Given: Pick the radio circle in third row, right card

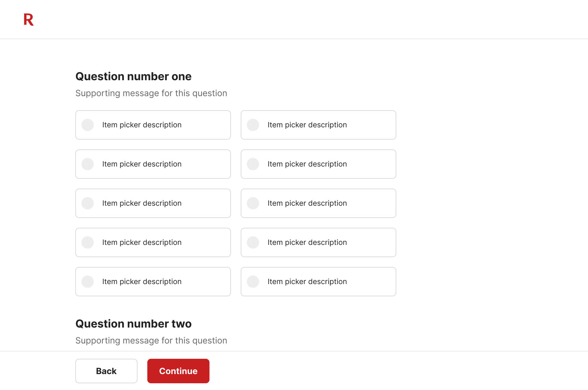Looking at the screenshot, I should click(x=253, y=203).
